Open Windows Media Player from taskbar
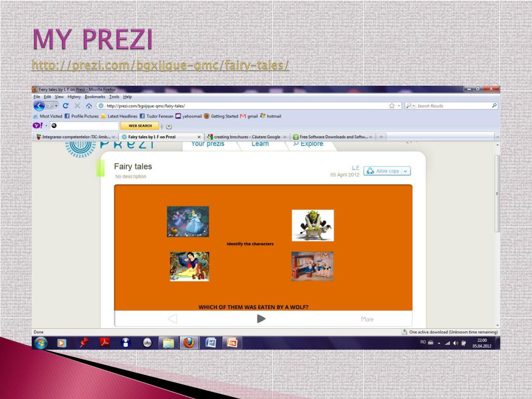This screenshot has width=532, height=399. pos(61,343)
